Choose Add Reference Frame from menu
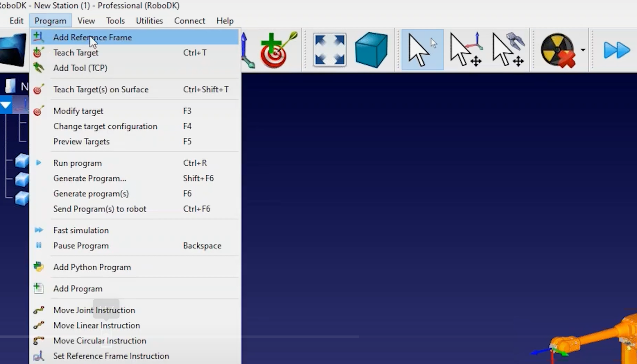Viewport: 637px width, 364px height. point(92,37)
